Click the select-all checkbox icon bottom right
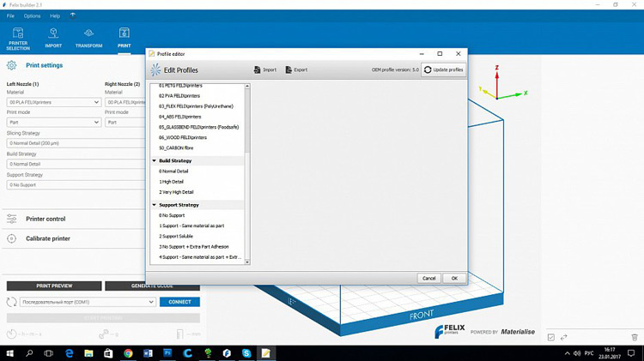This screenshot has width=644, height=361. (x=551, y=337)
